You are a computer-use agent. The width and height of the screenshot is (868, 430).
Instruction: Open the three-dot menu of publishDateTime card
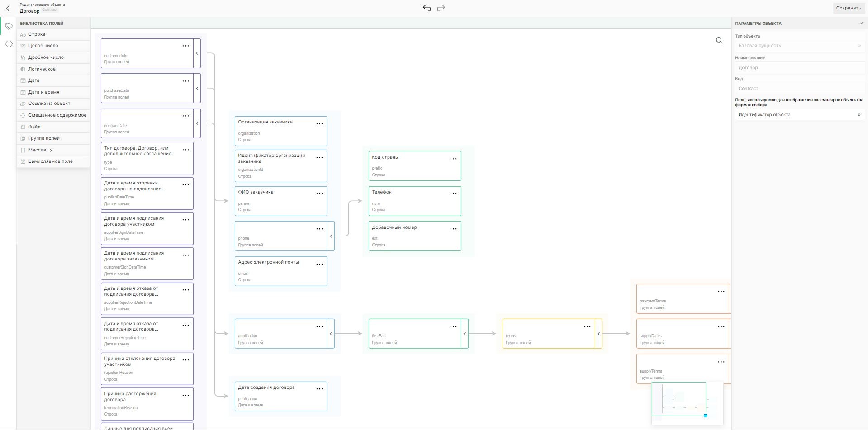(185, 185)
